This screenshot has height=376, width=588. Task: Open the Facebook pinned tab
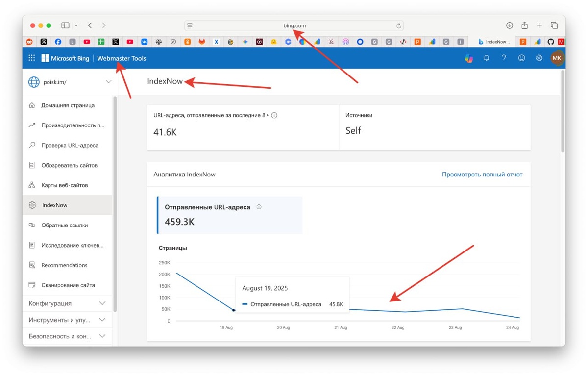tap(58, 42)
